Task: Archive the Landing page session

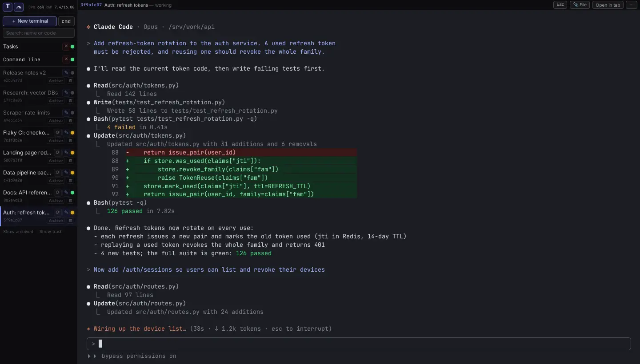Action: coord(56,161)
